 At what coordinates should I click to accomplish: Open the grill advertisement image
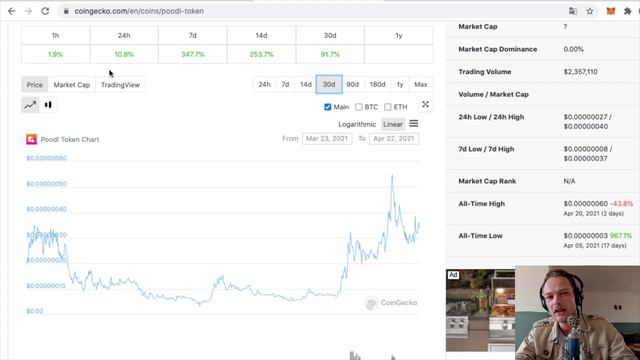pyautogui.click(x=480, y=310)
